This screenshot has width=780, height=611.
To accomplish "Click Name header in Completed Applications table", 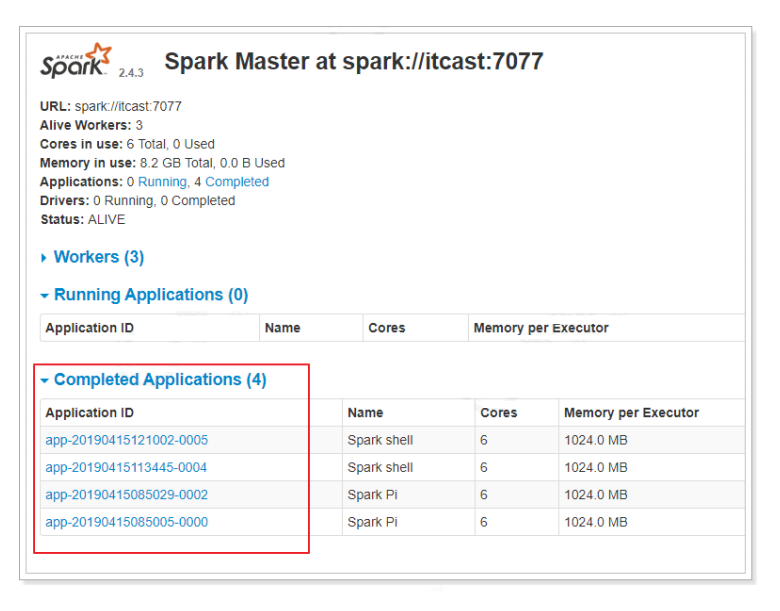I will [365, 412].
